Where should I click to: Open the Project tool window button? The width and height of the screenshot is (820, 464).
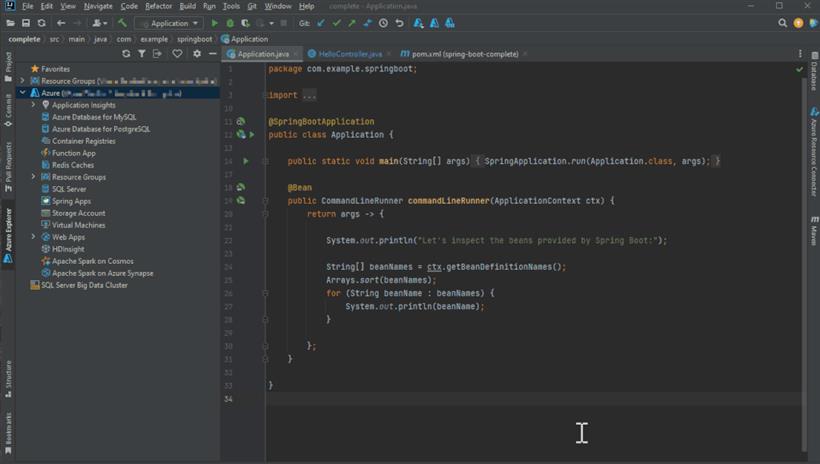pyautogui.click(x=8, y=67)
